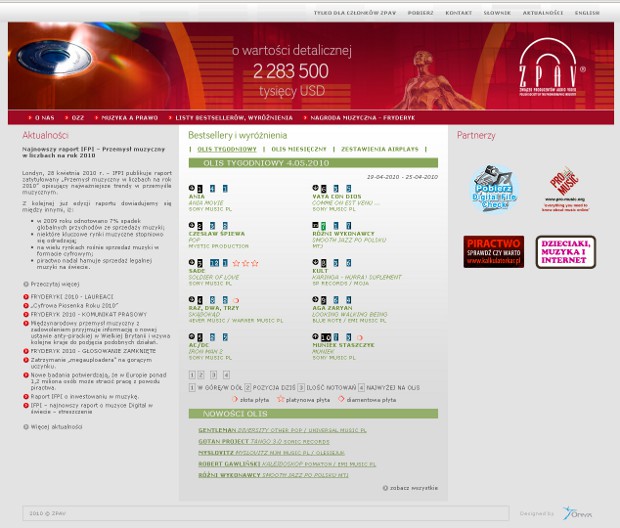Click the ANIA artist name

[197, 197]
